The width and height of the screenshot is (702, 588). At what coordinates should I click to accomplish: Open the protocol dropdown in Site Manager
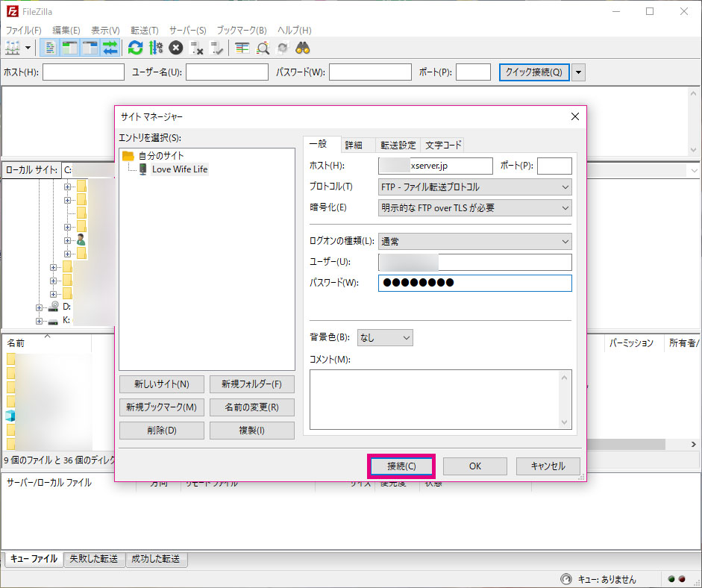tap(474, 187)
